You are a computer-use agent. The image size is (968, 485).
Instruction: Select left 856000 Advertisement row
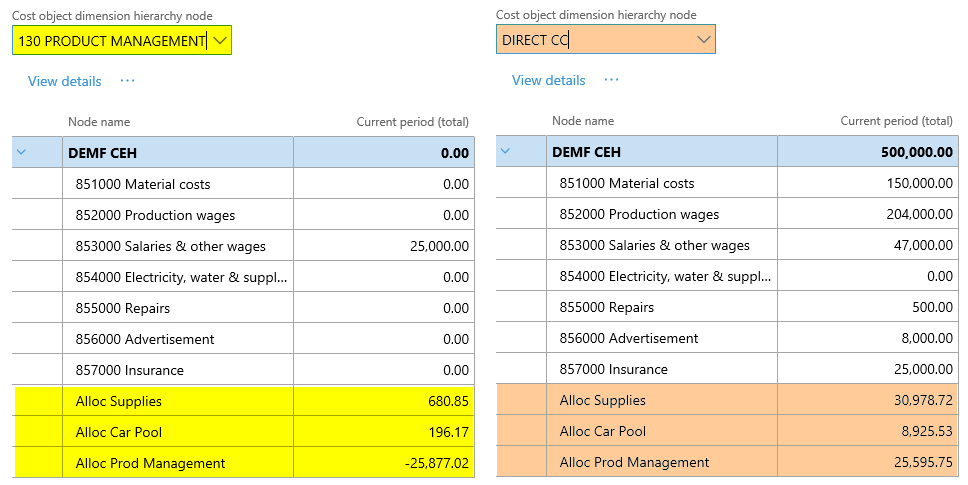[144, 339]
